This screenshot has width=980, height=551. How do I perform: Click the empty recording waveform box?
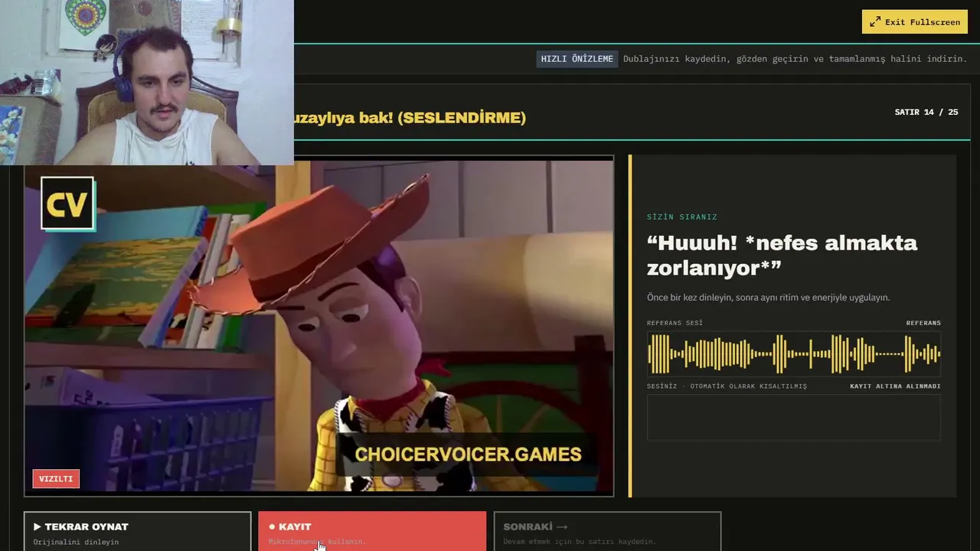click(x=794, y=417)
